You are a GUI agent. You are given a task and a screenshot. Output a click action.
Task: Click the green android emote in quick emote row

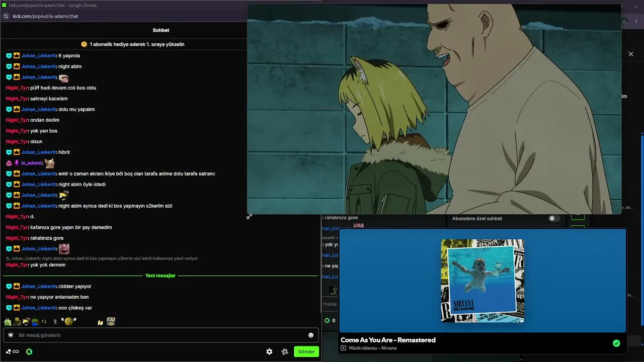coord(8,321)
